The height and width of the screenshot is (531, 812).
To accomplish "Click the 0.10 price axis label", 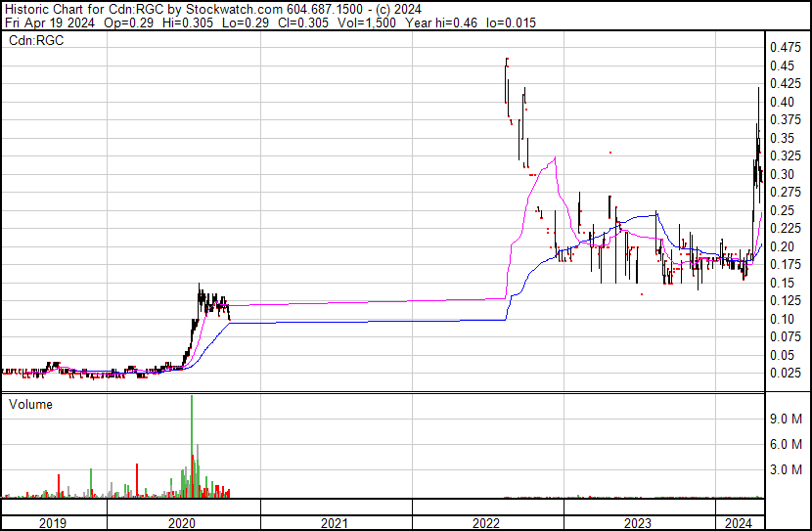I will [x=782, y=319].
